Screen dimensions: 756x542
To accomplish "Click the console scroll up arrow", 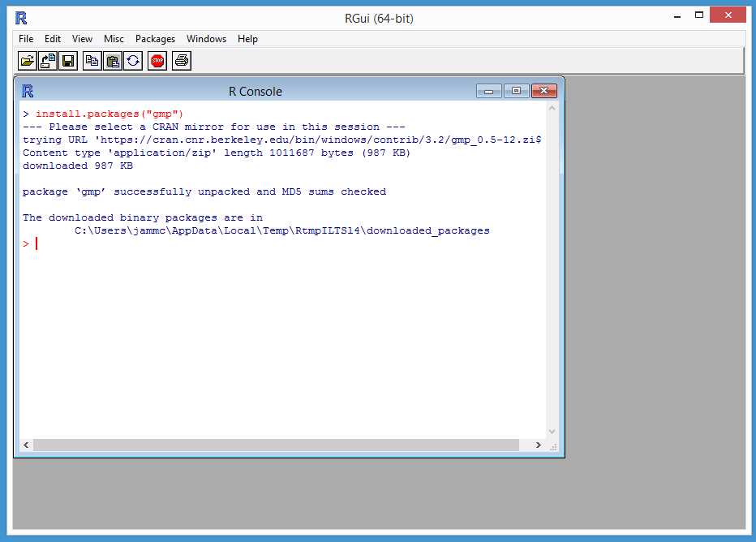I will 552,108.
